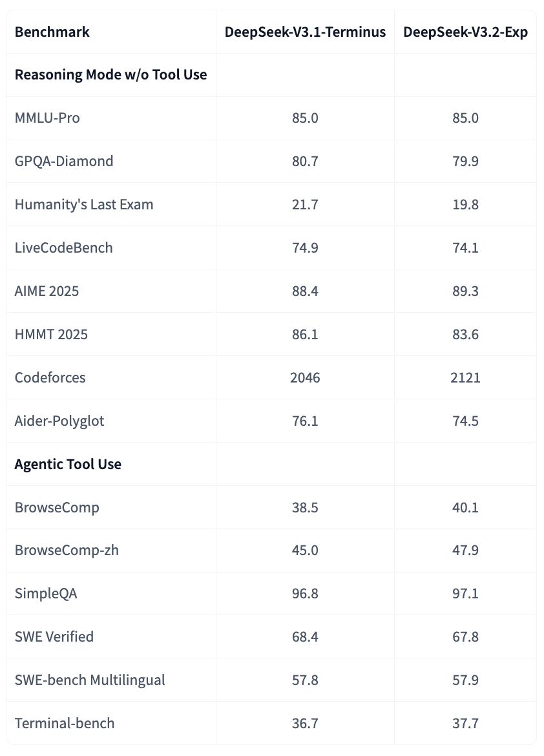Click the DeepSeek-V3.1-Terminus column header

pyautogui.click(x=305, y=32)
